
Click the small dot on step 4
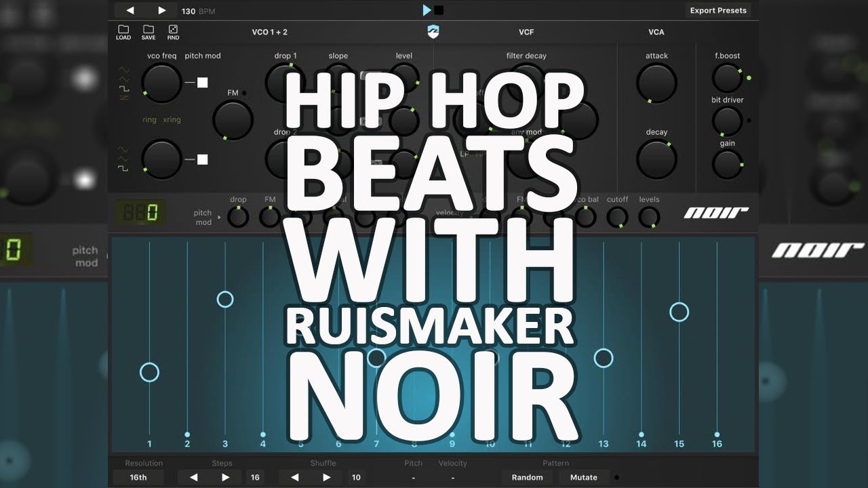263,434
